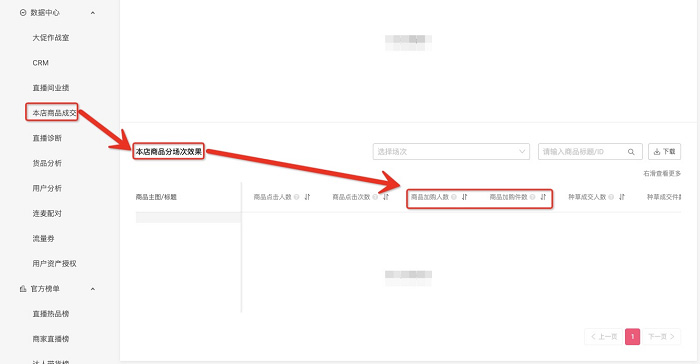Click the 数据中心 icon in sidebar

23,13
